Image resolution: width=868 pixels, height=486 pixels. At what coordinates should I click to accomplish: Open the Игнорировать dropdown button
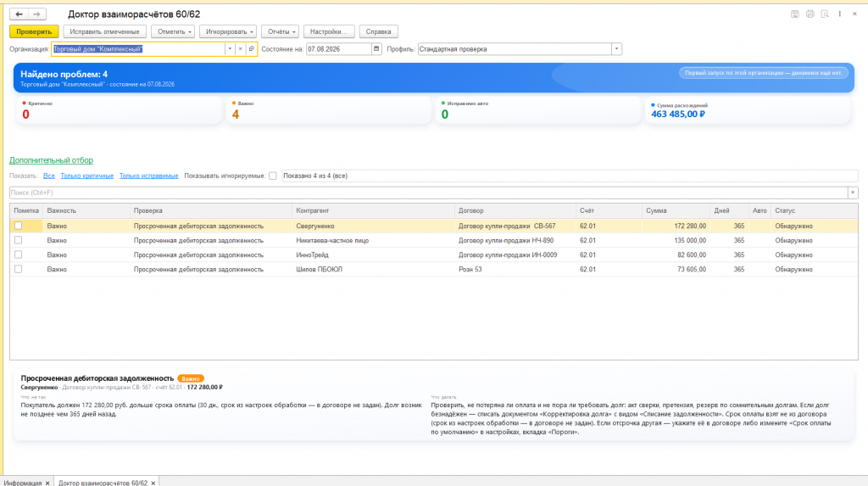pos(227,31)
